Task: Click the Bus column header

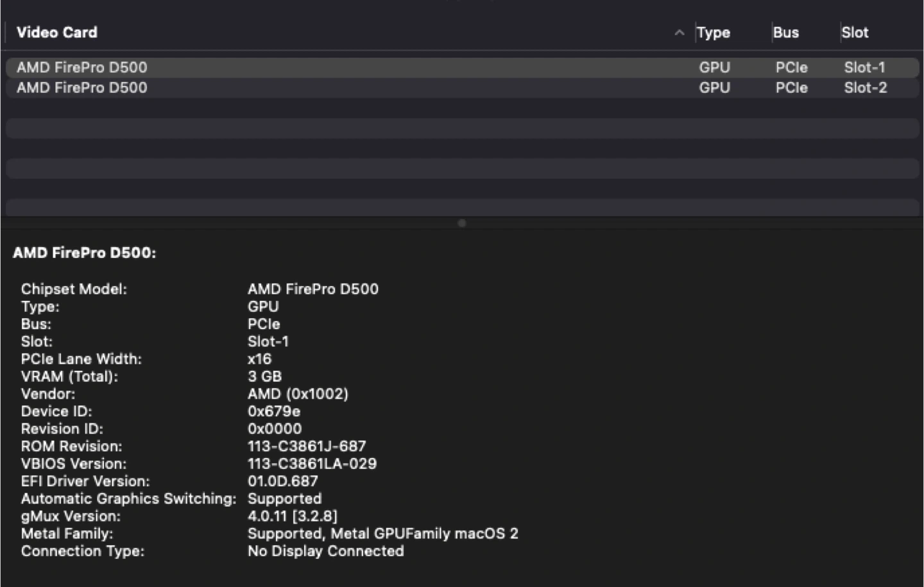Action: 786,33
